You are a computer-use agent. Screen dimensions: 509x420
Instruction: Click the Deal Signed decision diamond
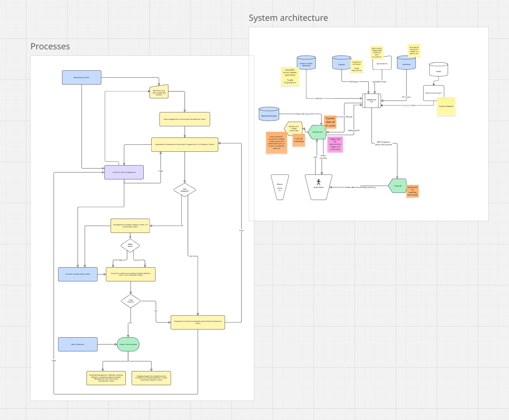click(x=131, y=301)
